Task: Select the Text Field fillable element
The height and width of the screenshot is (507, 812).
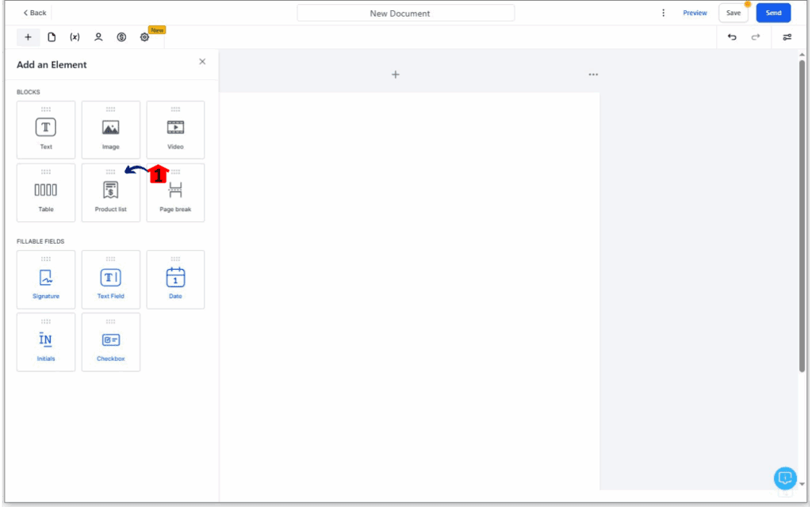Action: (x=111, y=280)
